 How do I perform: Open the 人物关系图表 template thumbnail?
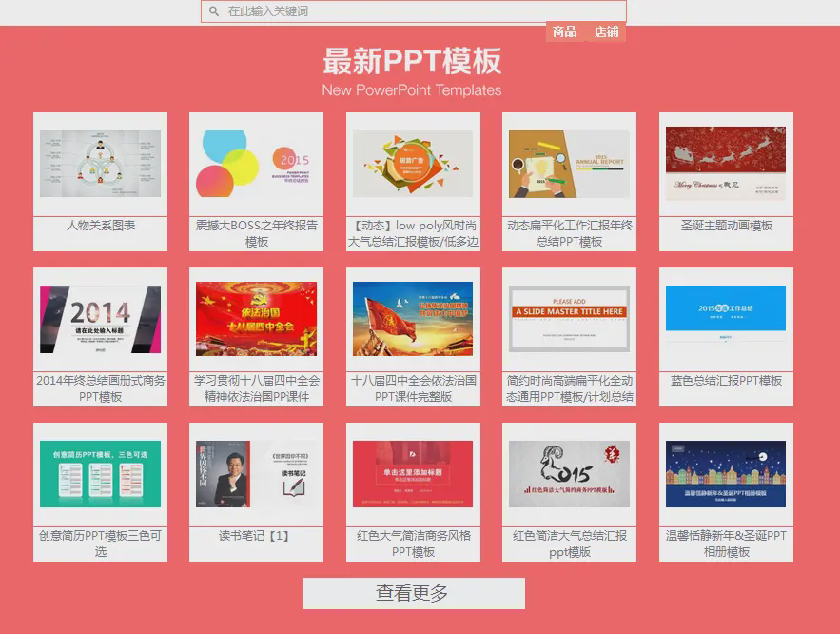(101, 164)
